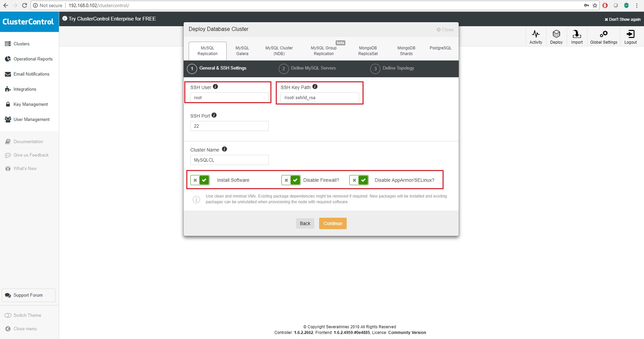The height and width of the screenshot is (339, 644).
Task: Click the ClusterControl logo
Action: point(28,22)
